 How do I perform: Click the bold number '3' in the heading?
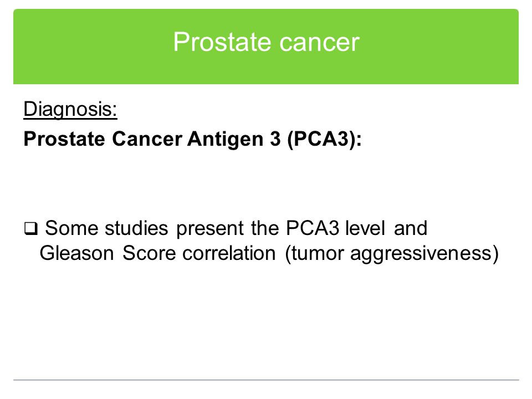point(275,139)
